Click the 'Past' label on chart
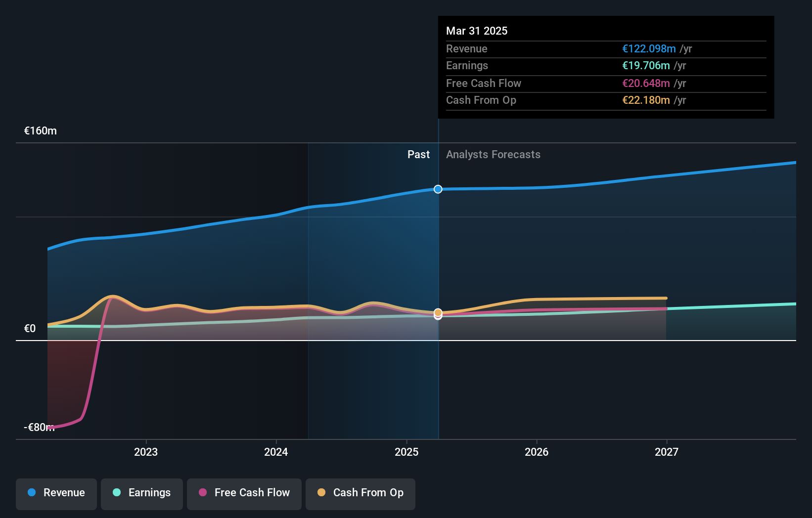812x518 pixels. click(x=418, y=155)
